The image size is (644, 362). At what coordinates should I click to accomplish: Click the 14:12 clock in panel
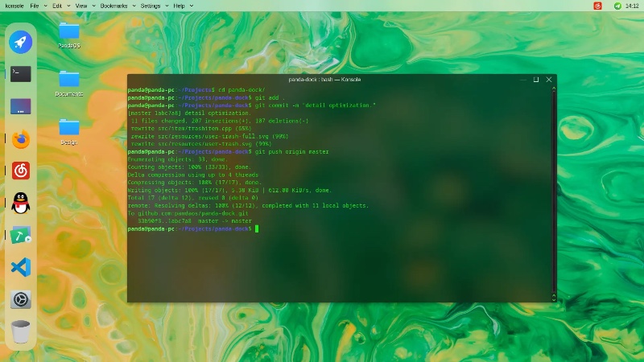pyautogui.click(x=632, y=6)
